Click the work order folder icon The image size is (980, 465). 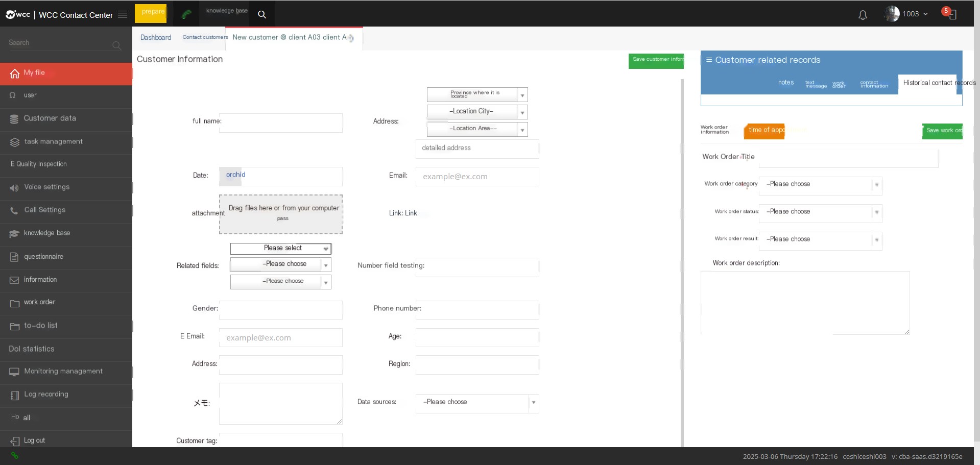pyautogui.click(x=14, y=303)
